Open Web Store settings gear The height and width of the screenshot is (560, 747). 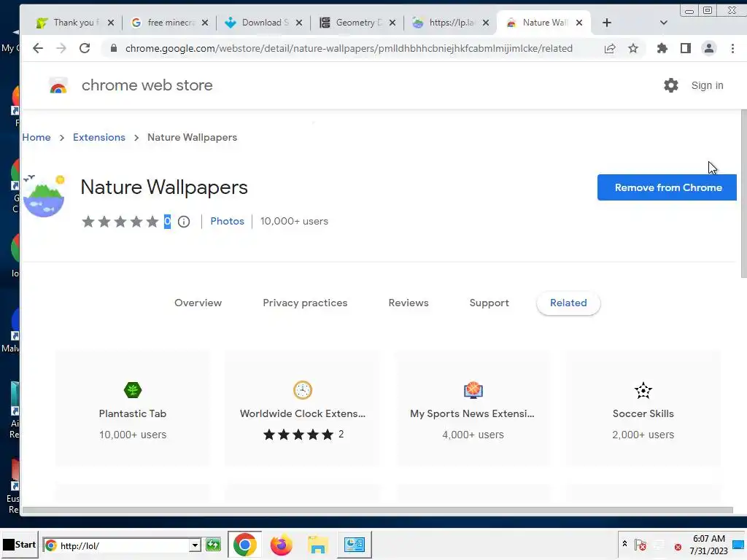pyautogui.click(x=671, y=85)
